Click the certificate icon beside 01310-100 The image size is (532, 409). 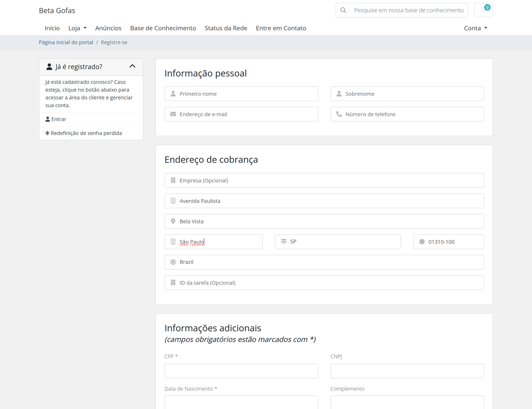[x=422, y=242]
